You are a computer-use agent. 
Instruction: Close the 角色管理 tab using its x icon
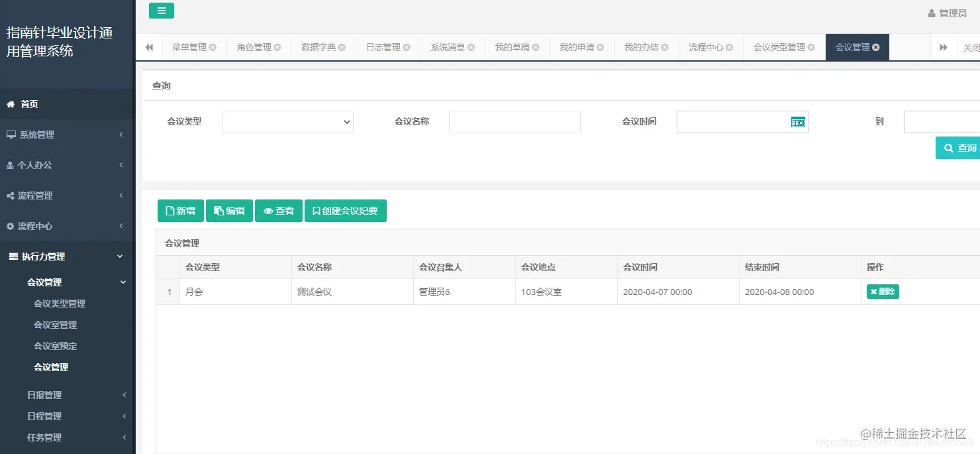pos(277,48)
